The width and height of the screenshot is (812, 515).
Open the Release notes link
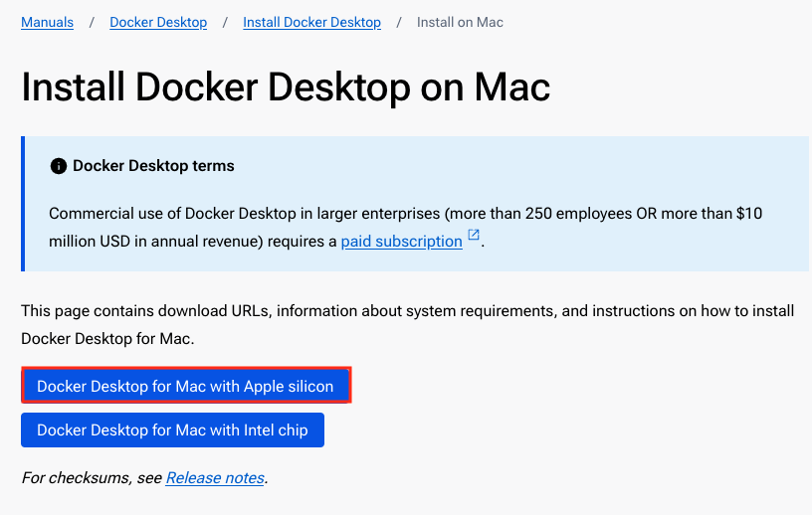pyautogui.click(x=215, y=478)
